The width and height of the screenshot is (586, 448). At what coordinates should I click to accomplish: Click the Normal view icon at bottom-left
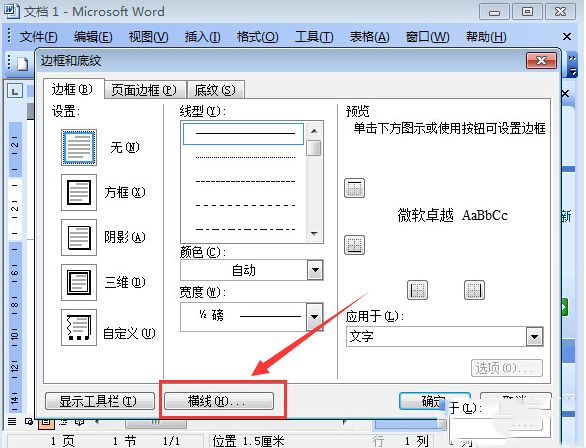tap(12, 421)
